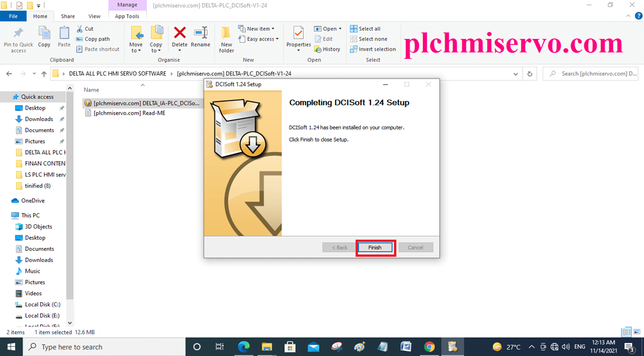Click the Search folder input field
Screen dimensions: 644x356
pos(590,74)
